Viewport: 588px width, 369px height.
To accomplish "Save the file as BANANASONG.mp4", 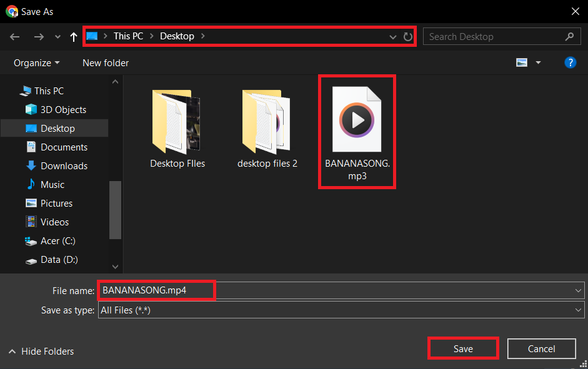I will (x=462, y=348).
